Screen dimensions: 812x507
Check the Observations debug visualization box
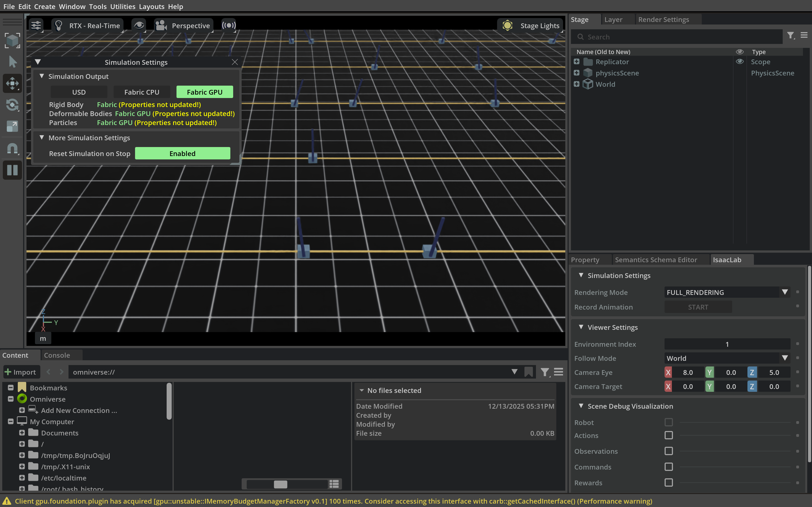[x=668, y=451]
